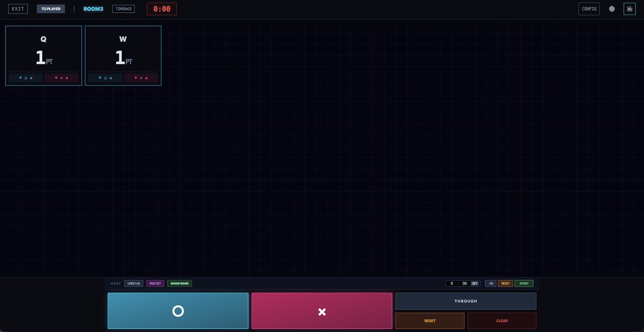644x332 pixels.
Task: Click the THROUGH button
Action: (466, 301)
